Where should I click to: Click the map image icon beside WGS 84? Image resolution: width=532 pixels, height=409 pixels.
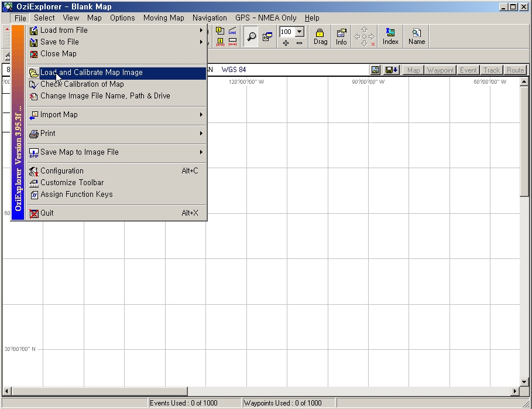coord(375,70)
